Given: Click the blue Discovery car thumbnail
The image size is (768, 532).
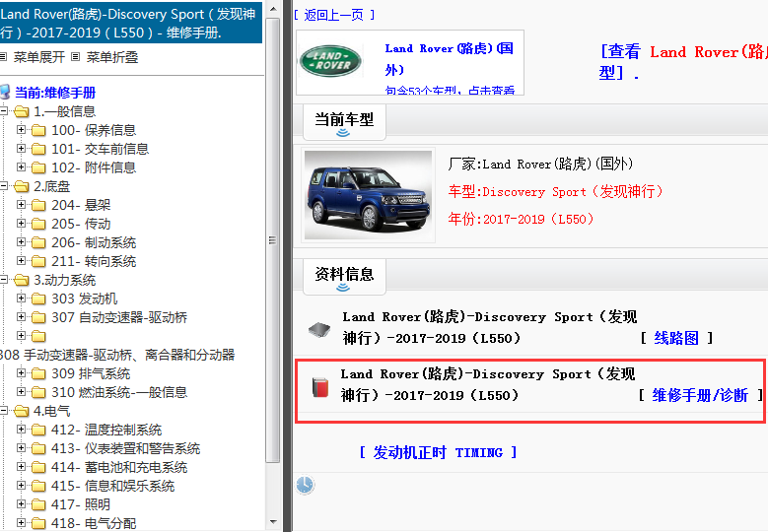Looking at the screenshot, I should point(368,195).
